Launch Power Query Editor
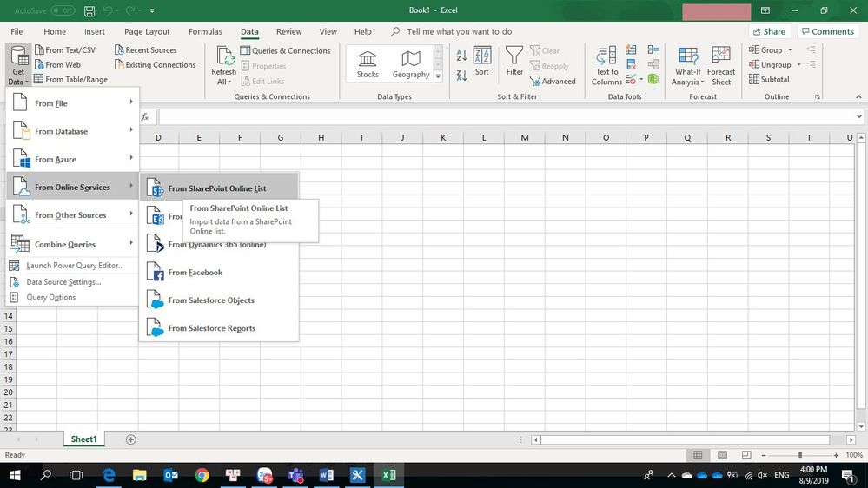This screenshot has height=488, width=868. [x=72, y=266]
